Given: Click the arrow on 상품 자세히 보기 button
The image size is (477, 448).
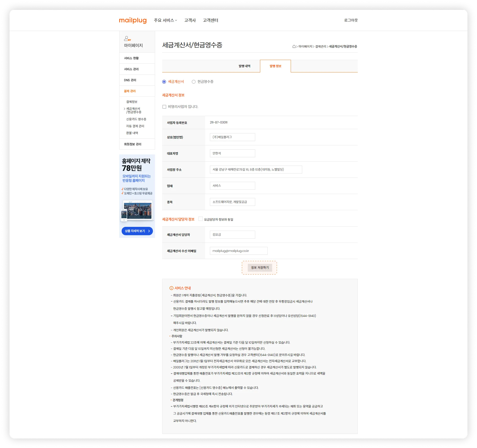Looking at the screenshot, I should [149, 231].
